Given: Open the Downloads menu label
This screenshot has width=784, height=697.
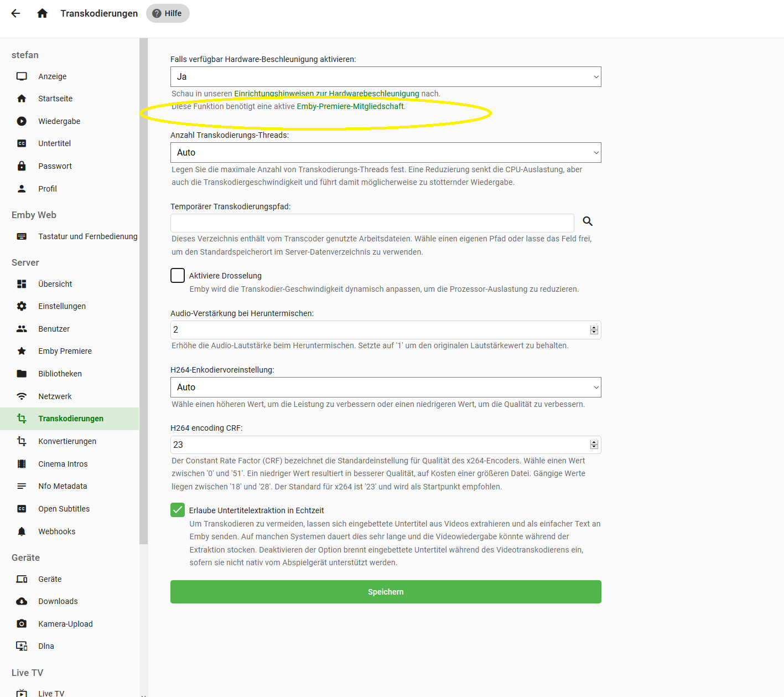Looking at the screenshot, I should [x=58, y=601].
